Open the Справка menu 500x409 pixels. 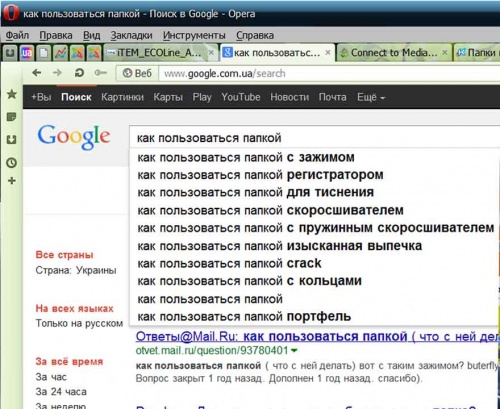[x=255, y=35]
